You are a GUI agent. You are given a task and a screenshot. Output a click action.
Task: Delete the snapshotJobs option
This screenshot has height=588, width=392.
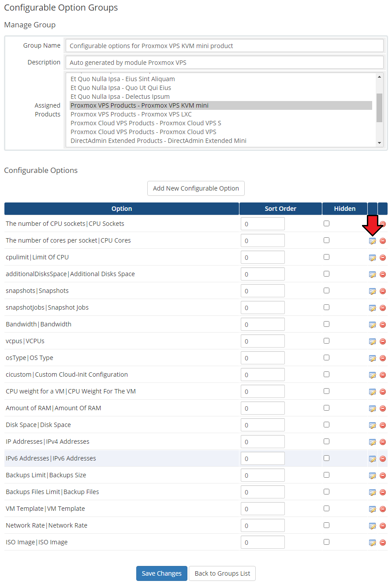(383, 308)
